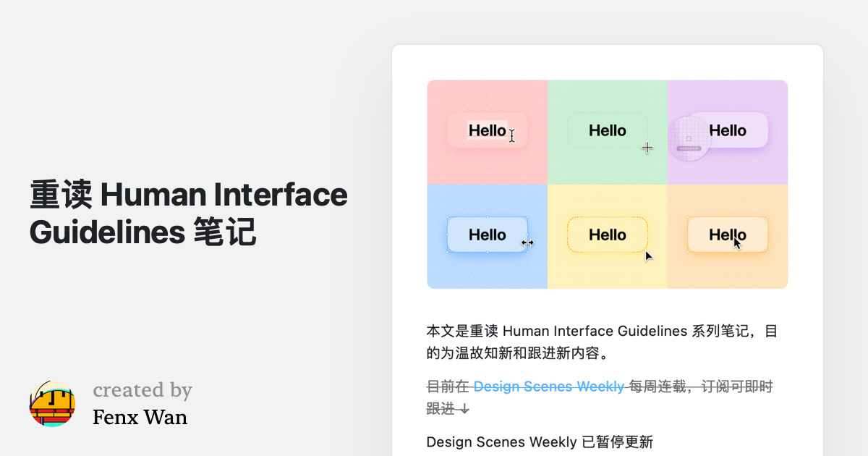This screenshot has height=456, width=868.
Task: Click the circular color-picker loupe
Action: point(689,138)
